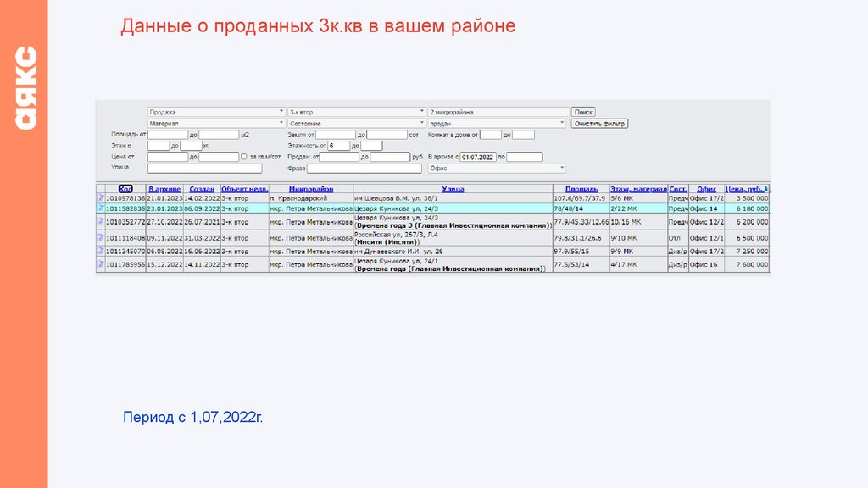Image resolution: width=868 pixels, height=488 pixels.
Task: Click the '2 микрорайона' district field
Action: point(498,112)
